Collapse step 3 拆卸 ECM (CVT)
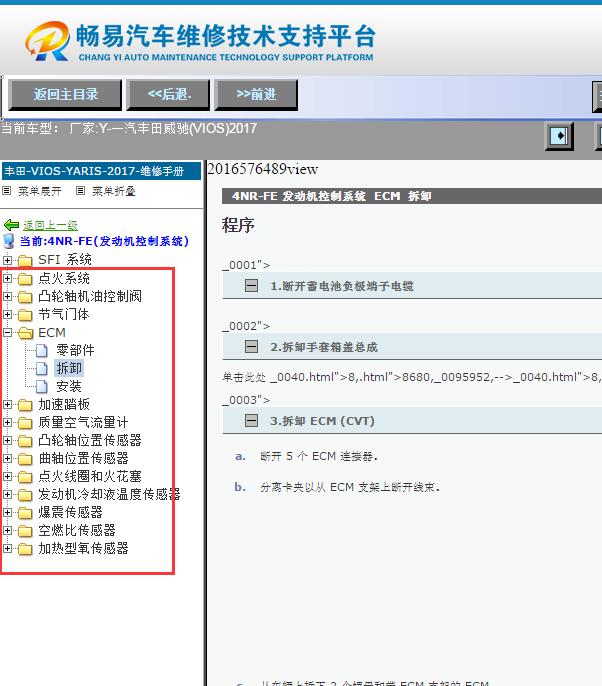 point(251,420)
